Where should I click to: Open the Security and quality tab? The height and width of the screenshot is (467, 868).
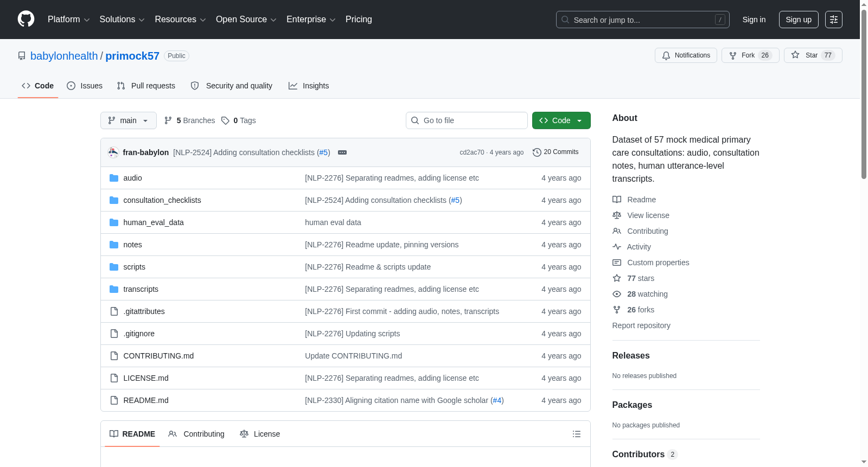pyautogui.click(x=232, y=86)
